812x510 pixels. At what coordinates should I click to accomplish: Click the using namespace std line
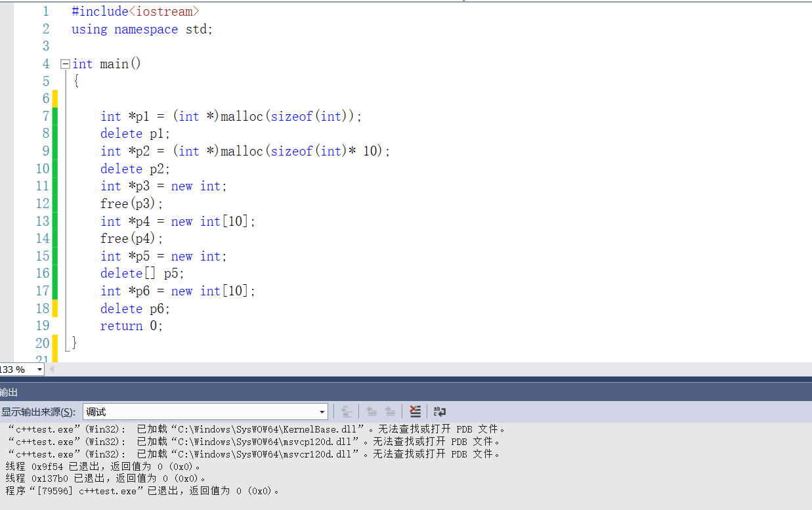coord(142,30)
